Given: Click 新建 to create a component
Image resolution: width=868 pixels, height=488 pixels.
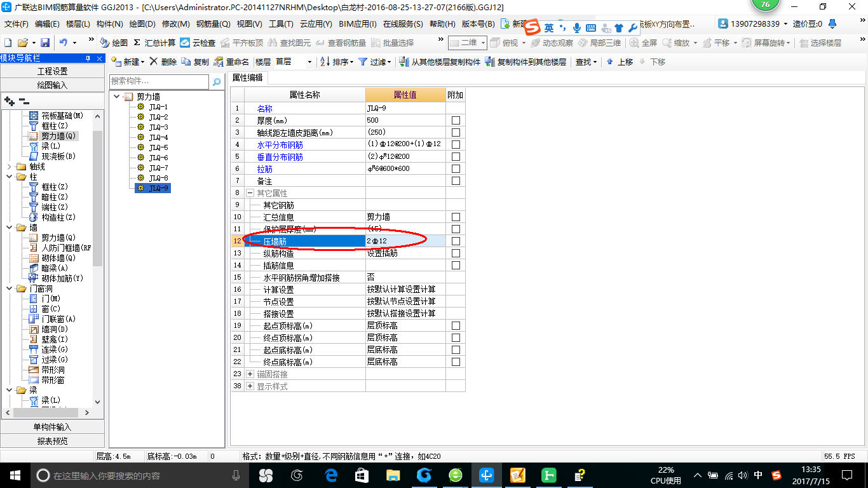Looking at the screenshot, I should (x=128, y=62).
